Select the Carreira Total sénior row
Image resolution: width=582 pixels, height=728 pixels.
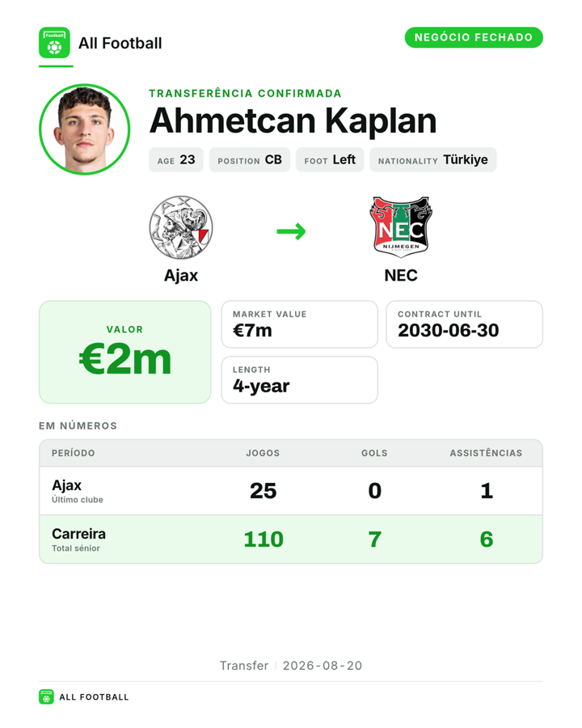pos(291,540)
